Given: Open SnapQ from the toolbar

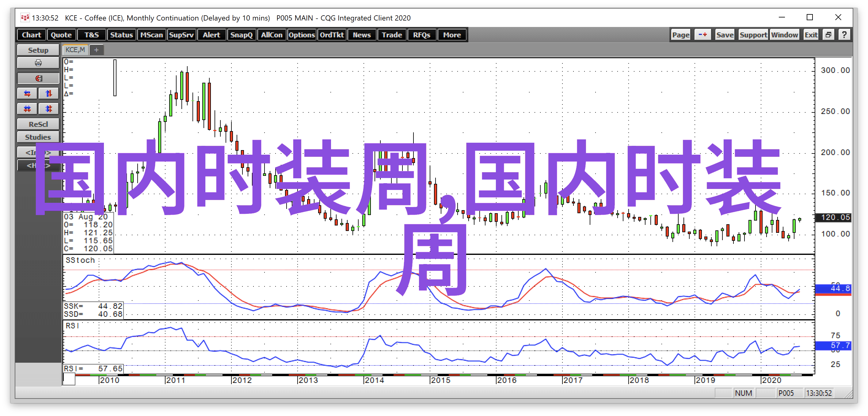Looking at the screenshot, I should [x=241, y=35].
